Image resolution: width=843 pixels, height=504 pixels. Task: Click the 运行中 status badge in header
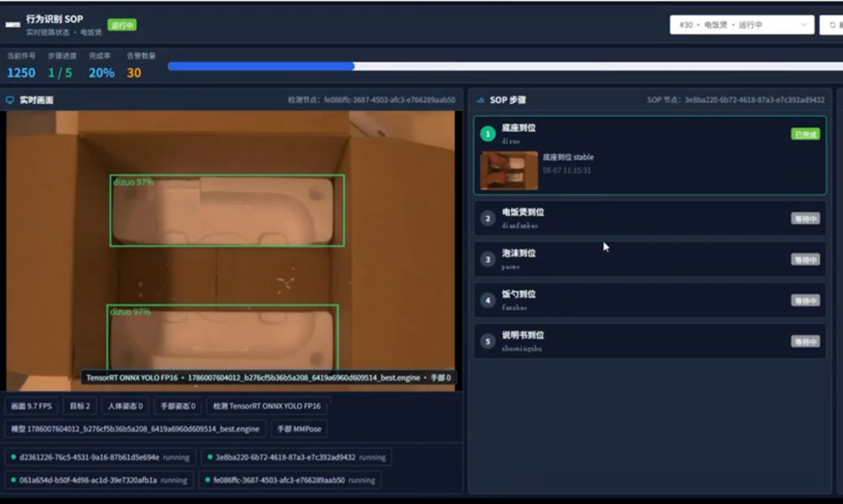pos(122,24)
